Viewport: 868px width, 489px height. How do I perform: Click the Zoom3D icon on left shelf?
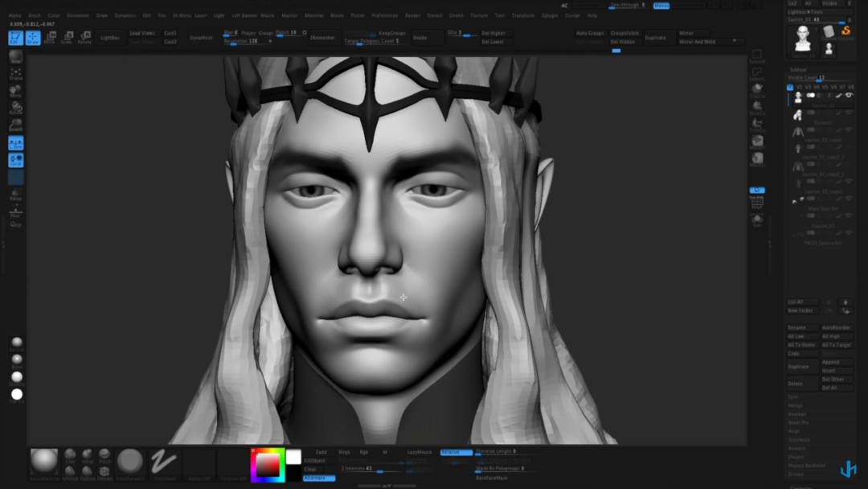point(15,125)
